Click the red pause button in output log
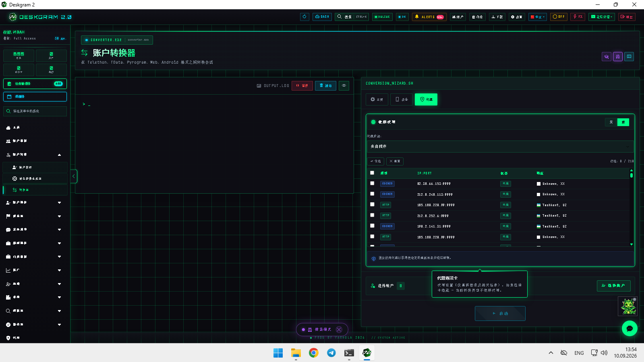This screenshot has height=362, width=644. click(x=302, y=85)
